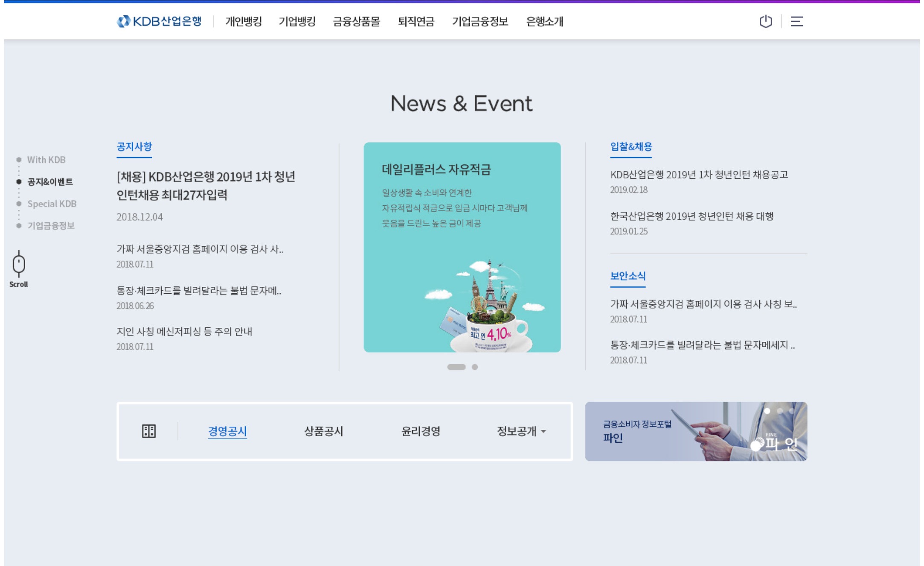
Task: Click the News & Event heading
Action: click(x=462, y=103)
